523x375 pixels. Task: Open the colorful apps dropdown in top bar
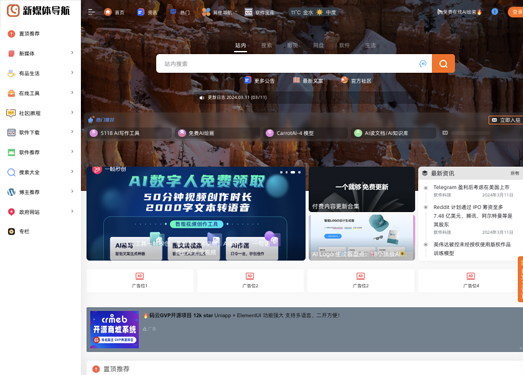point(219,12)
